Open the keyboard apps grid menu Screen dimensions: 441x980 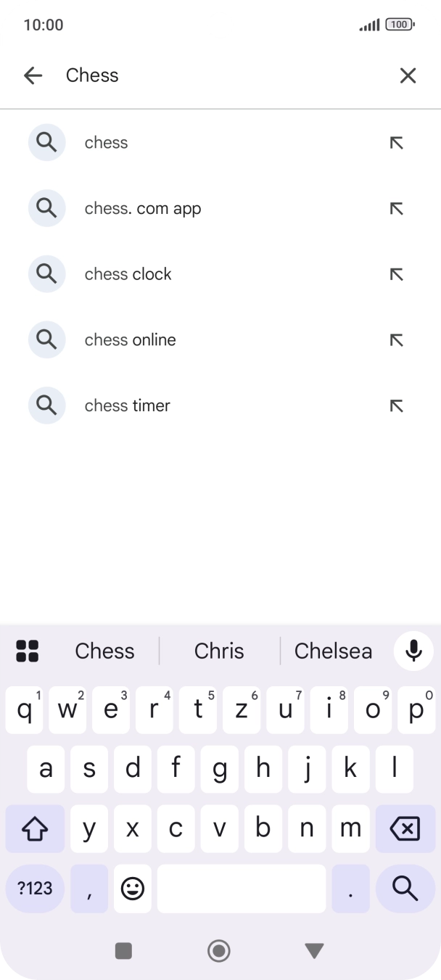28,651
